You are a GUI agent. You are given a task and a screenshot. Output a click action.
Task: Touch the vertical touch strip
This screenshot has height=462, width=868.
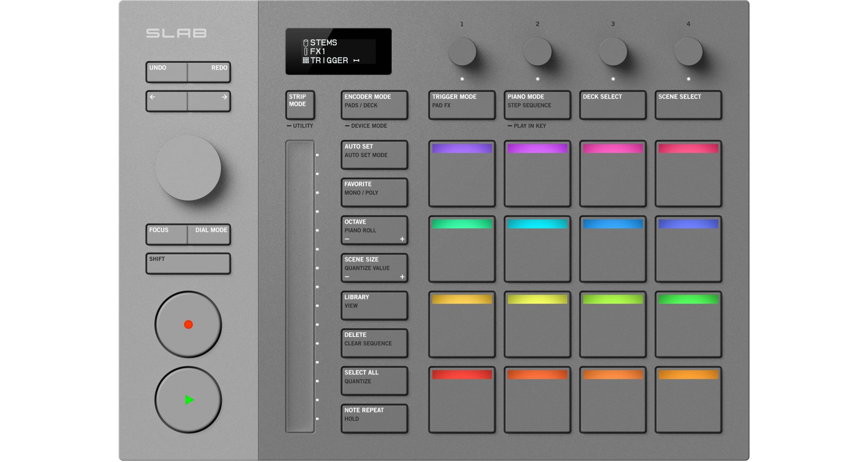[x=300, y=286]
